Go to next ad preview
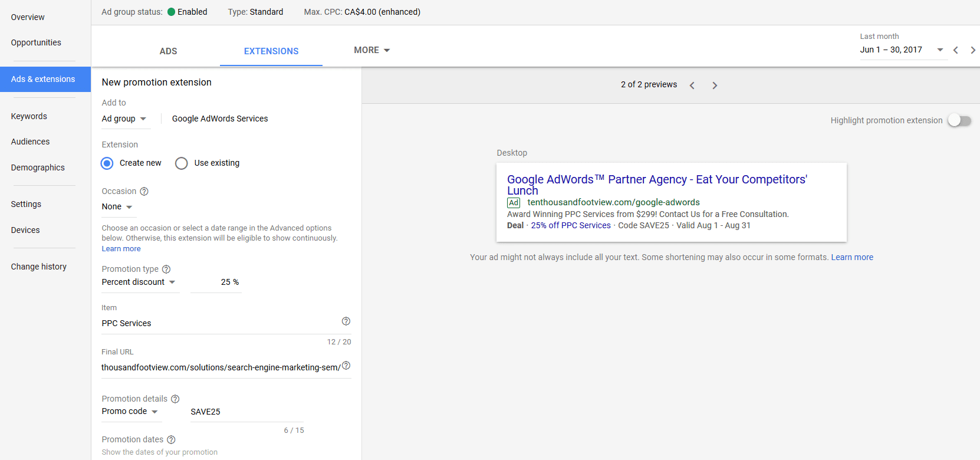The width and height of the screenshot is (980, 460). click(715, 86)
